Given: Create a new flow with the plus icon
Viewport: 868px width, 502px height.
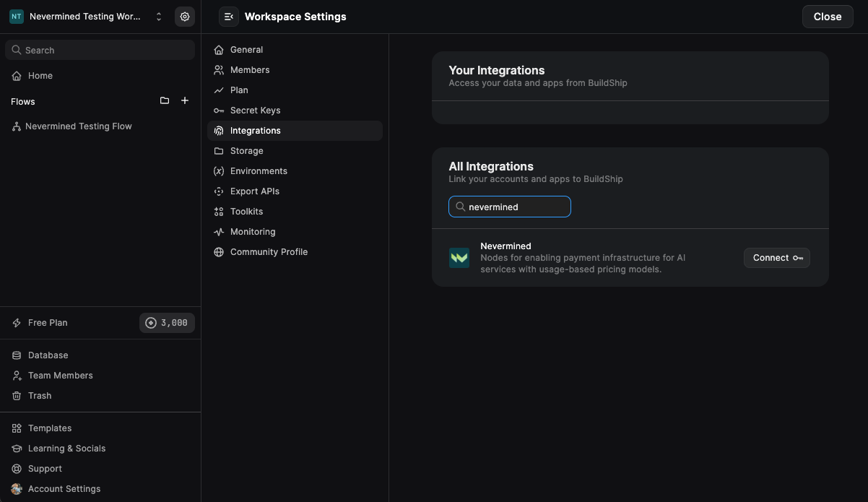Looking at the screenshot, I should [x=185, y=100].
